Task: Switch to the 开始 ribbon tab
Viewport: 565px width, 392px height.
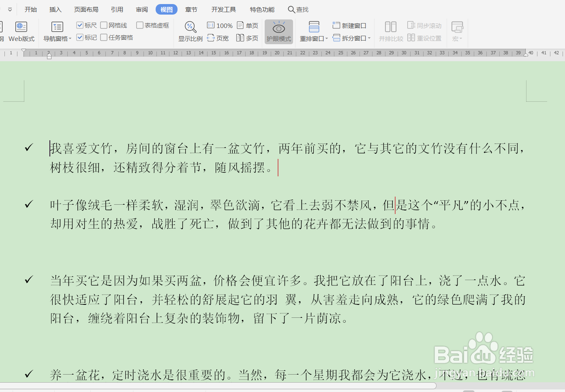Action: point(30,9)
